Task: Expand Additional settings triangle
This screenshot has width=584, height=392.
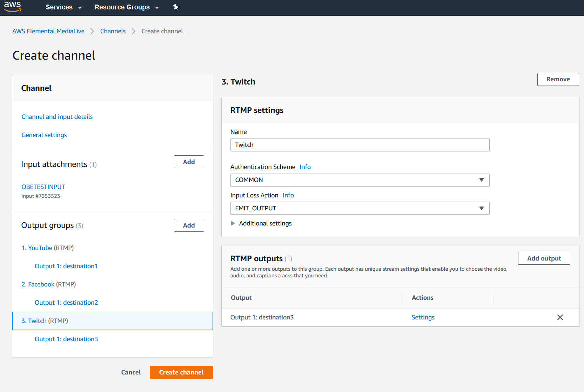Action: (x=233, y=223)
